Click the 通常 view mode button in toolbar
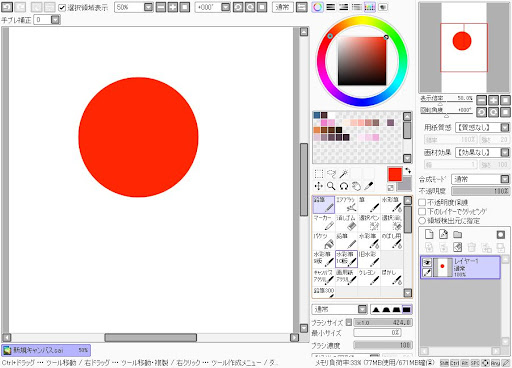 tap(283, 7)
